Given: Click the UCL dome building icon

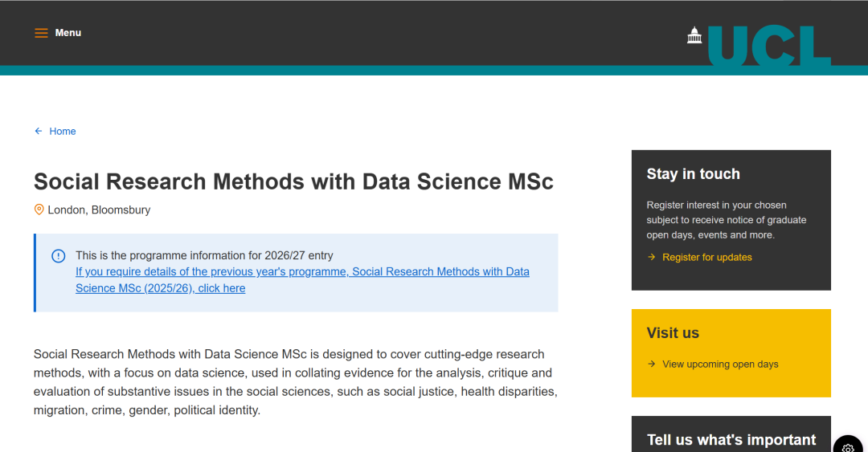Looking at the screenshot, I should point(694,35).
